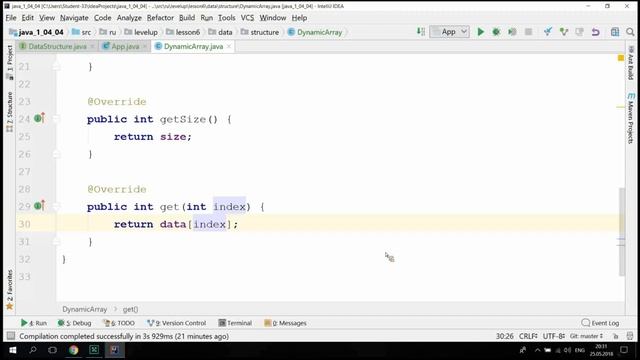Collapse getSize method fold marker at line 24
Image resolution: width=640 pixels, height=360 pixels.
pos(56,119)
